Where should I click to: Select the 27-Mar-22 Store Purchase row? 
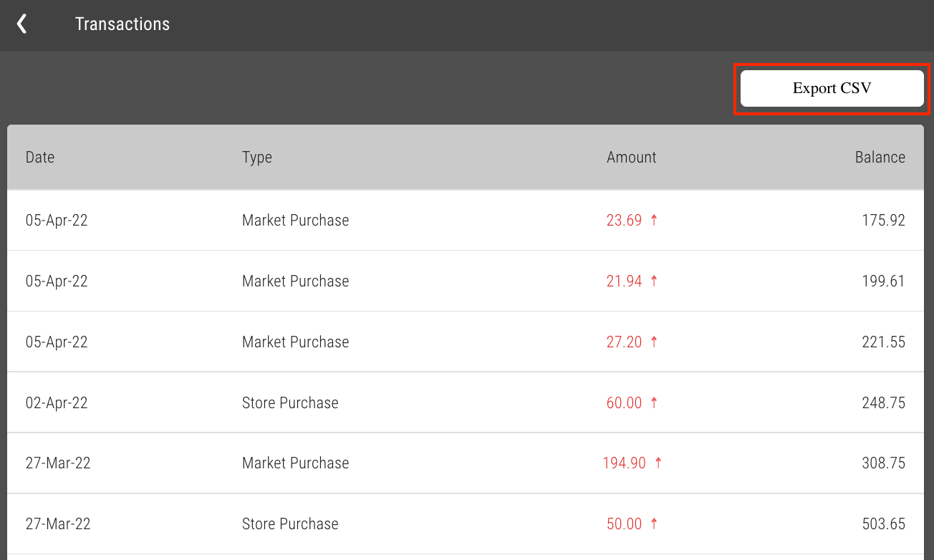(x=465, y=524)
